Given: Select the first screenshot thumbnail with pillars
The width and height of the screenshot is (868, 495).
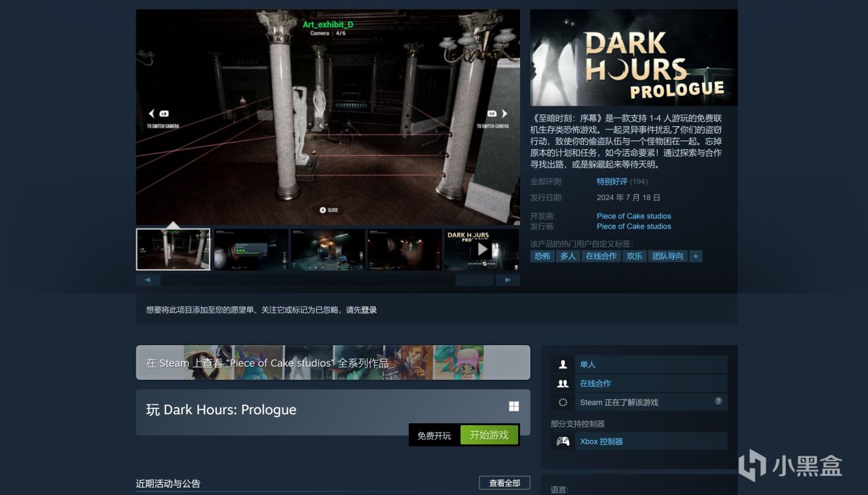Looking at the screenshot, I should tap(174, 250).
